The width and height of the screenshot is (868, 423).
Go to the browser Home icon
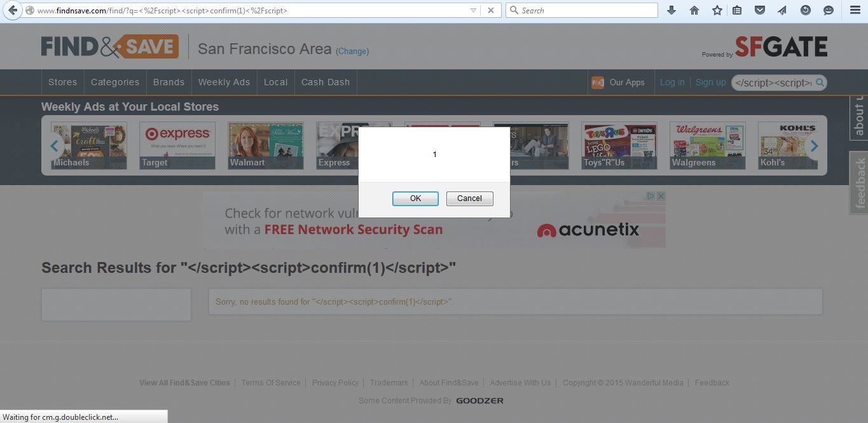694,10
